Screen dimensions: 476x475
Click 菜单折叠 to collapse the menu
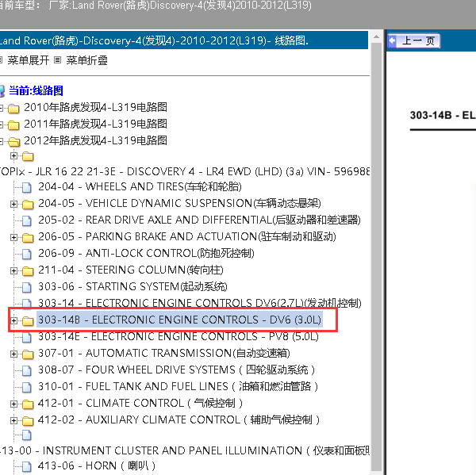point(86,60)
